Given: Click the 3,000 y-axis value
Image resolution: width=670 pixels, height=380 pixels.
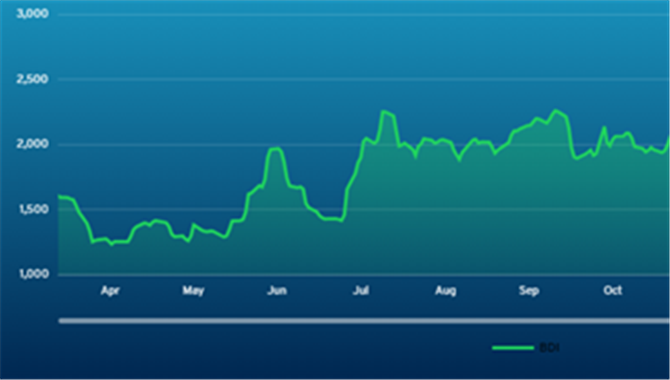Looking at the screenshot, I should (x=32, y=14).
